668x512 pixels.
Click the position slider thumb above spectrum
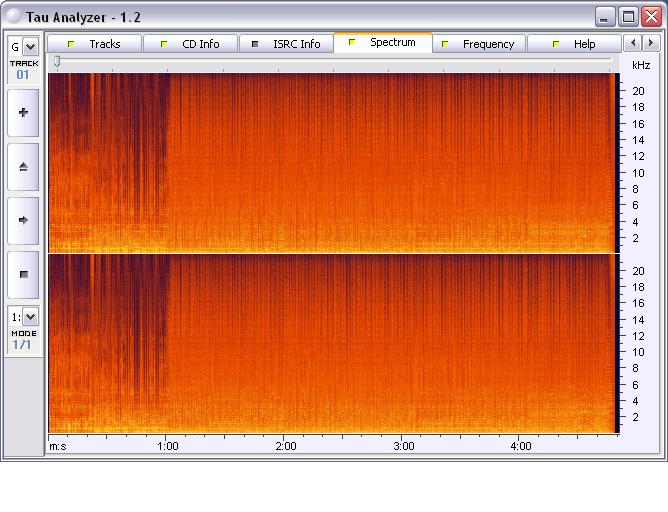tap(57, 62)
